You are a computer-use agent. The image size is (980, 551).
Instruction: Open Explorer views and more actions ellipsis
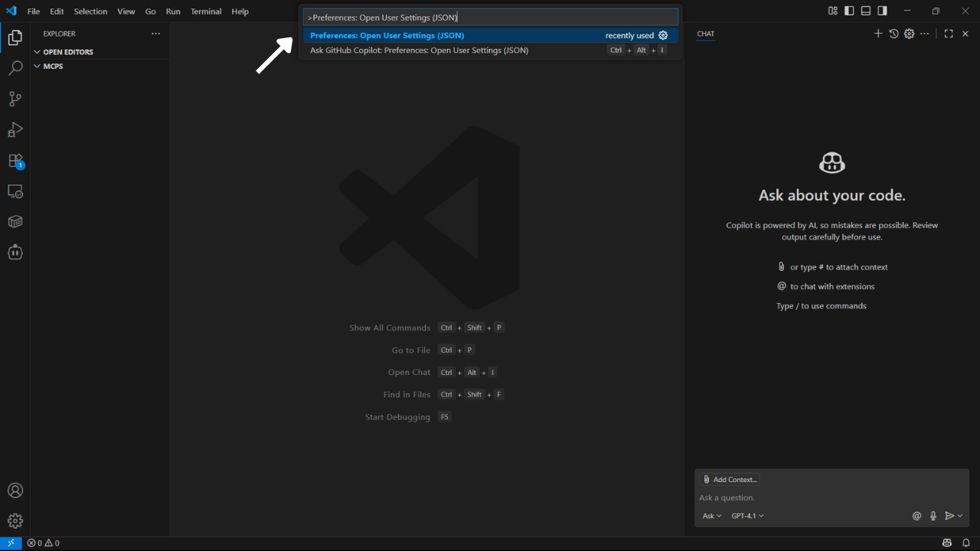[x=156, y=34]
